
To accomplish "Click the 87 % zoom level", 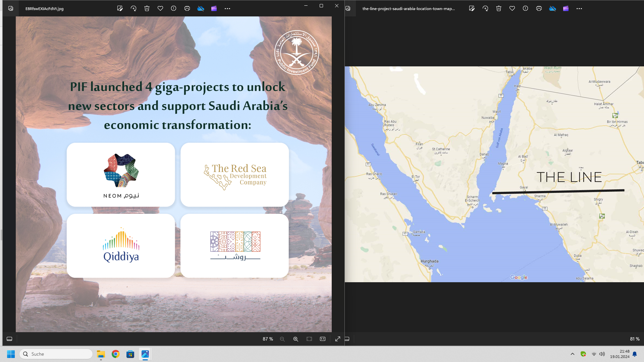I will pos(268,339).
